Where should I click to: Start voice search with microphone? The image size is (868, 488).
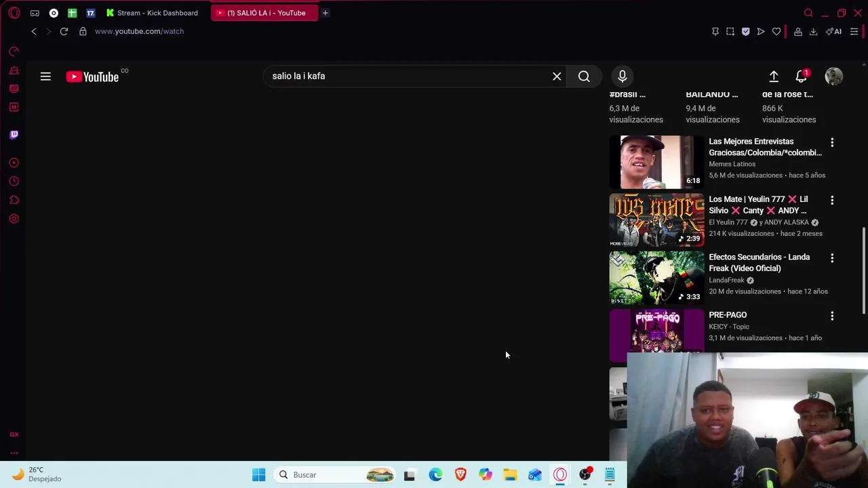pos(622,77)
